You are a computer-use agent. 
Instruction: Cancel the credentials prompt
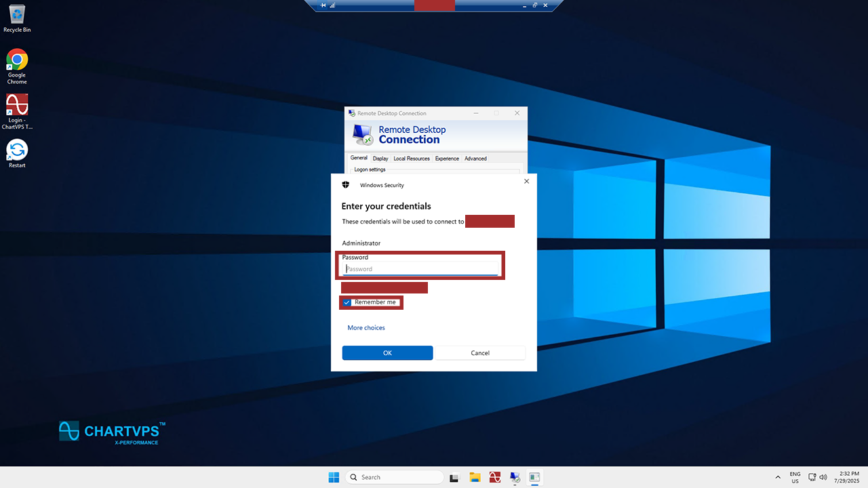(x=480, y=353)
